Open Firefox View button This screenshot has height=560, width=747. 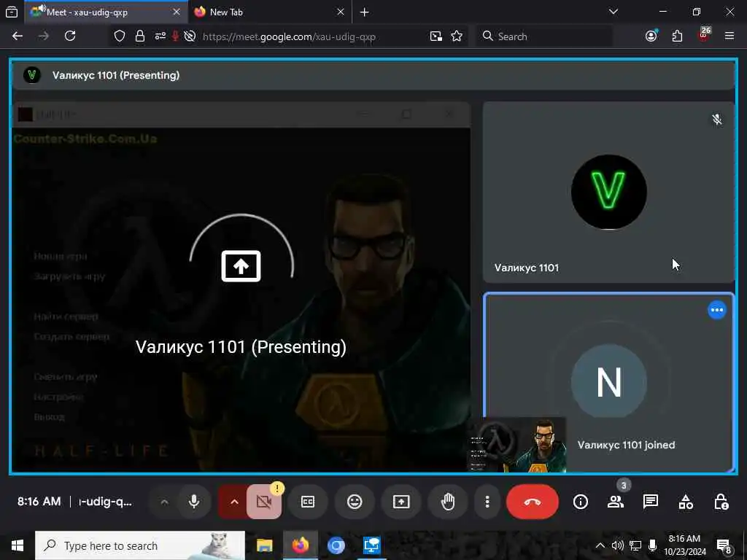[12, 12]
